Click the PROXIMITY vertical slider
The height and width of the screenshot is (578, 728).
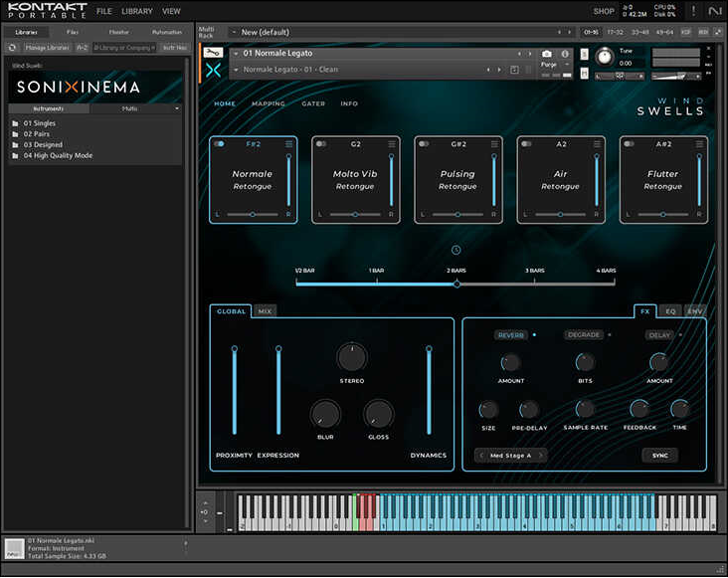point(235,390)
